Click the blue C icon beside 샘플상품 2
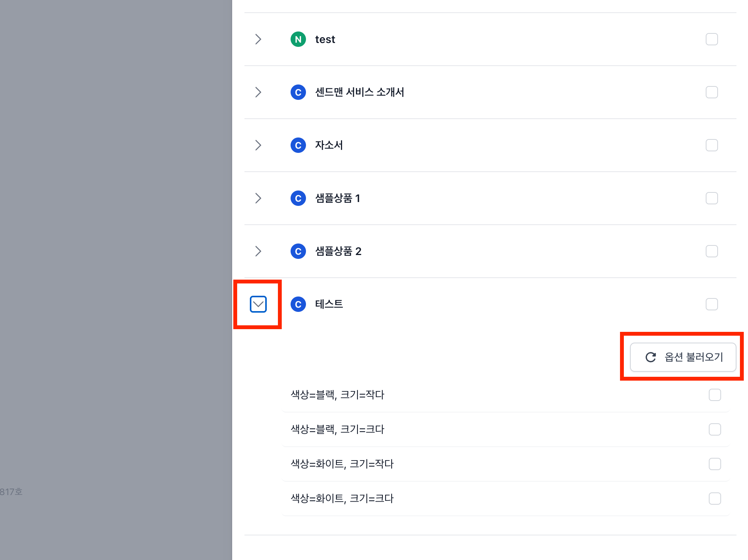The width and height of the screenshot is (748, 560). pyautogui.click(x=298, y=251)
